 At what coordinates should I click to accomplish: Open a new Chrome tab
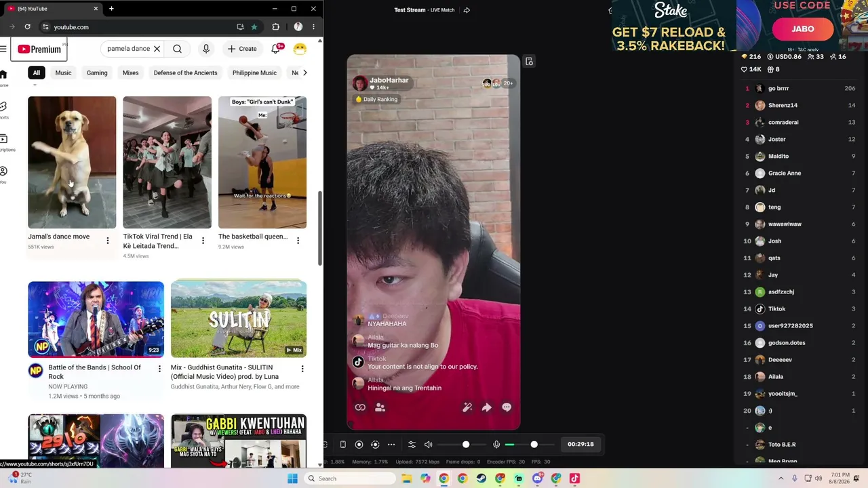click(x=111, y=9)
